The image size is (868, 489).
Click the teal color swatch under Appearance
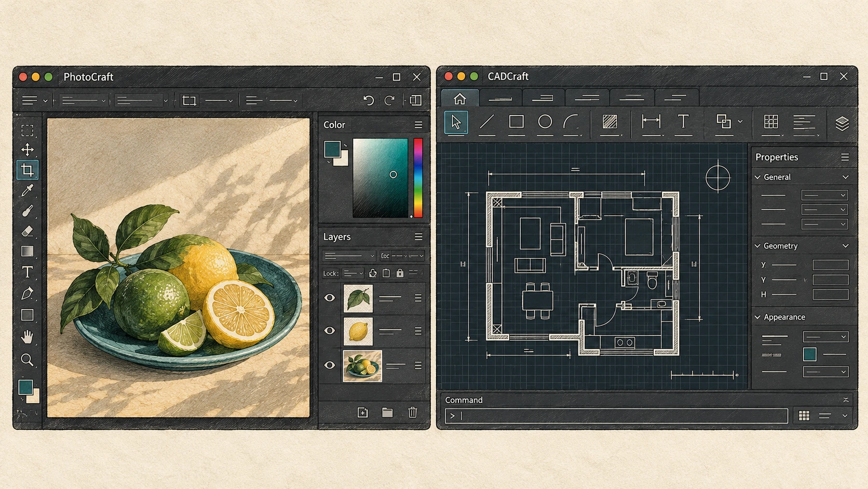click(810, 354)
